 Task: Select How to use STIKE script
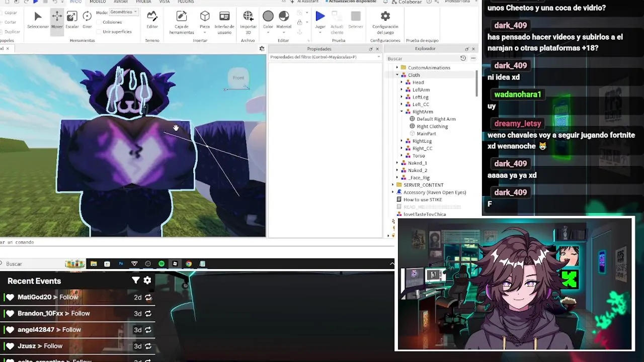422,200
